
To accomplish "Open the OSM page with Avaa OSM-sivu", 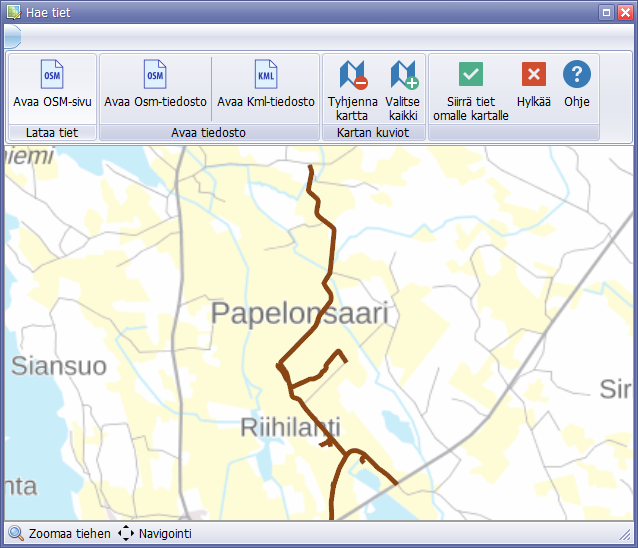I will [52, 84].
